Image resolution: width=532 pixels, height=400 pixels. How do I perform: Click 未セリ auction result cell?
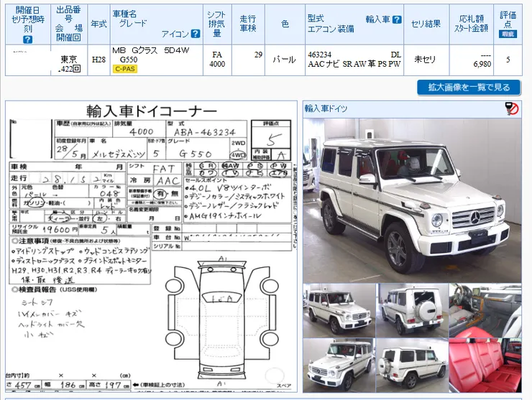tap(426, 60)
